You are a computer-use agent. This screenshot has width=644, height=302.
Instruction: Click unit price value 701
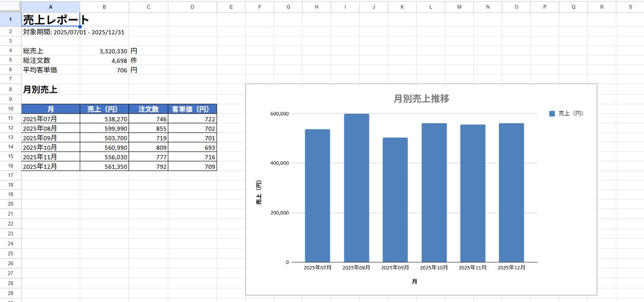(192, 138)
